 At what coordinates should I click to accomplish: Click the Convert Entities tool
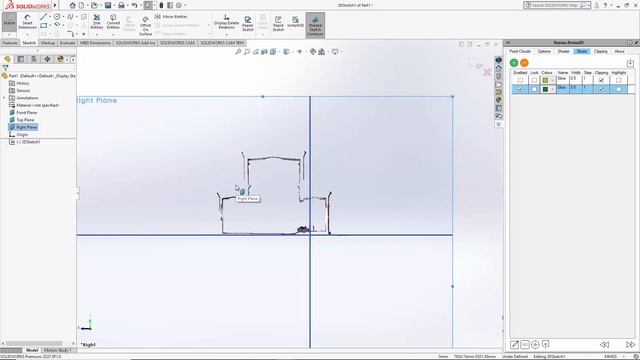(x=113, y=21)
